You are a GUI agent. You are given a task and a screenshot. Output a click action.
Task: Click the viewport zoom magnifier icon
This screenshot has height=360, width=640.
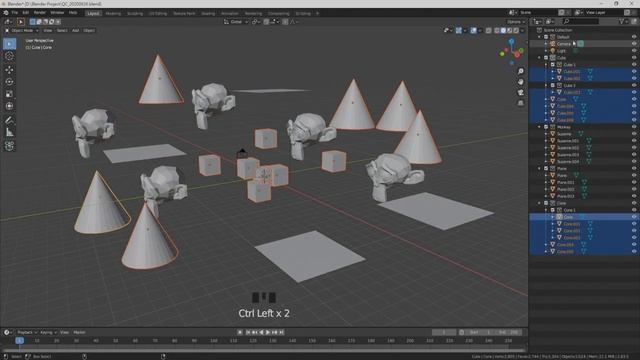[x=521, y=71]
